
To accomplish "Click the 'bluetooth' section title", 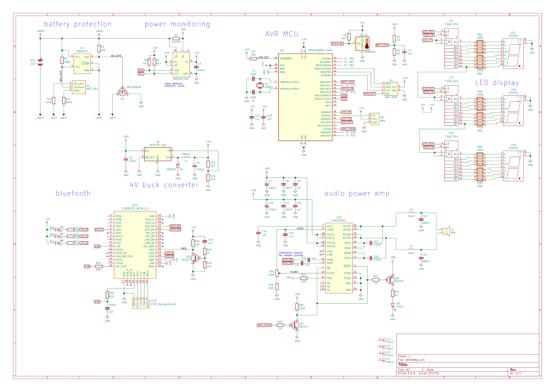I will point(73,193).
